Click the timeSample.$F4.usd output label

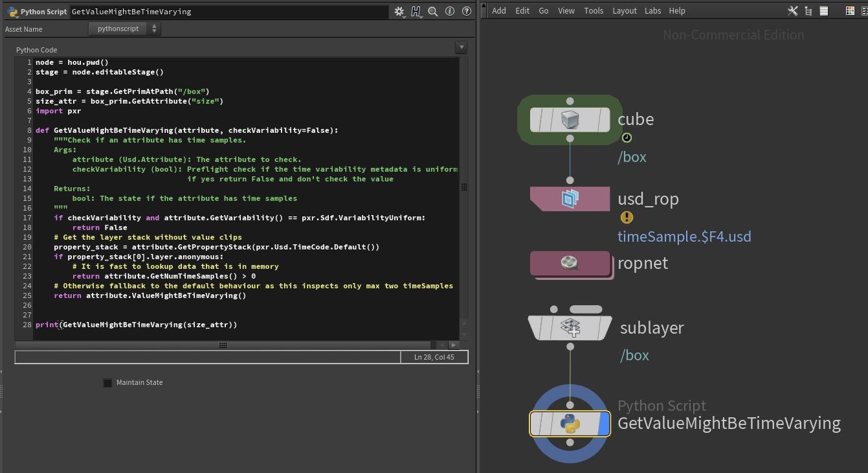[x=684, y=236]
